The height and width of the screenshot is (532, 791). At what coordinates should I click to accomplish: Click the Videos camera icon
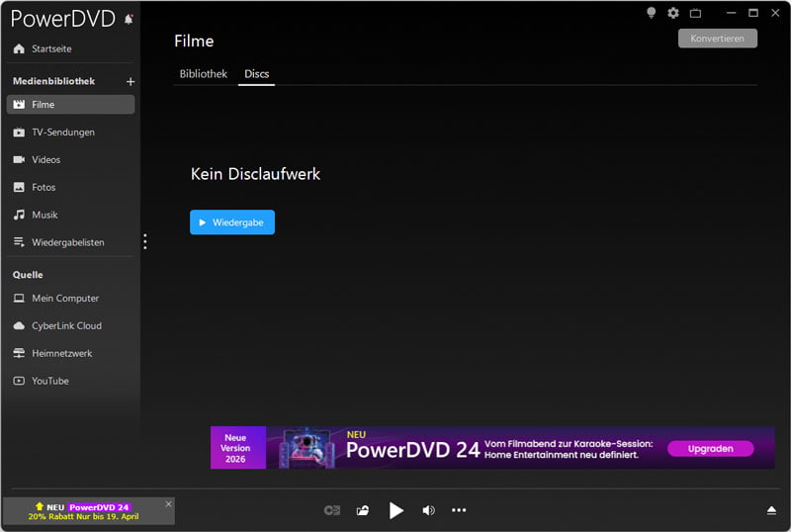pyautogui.click(x=19, y=159)
